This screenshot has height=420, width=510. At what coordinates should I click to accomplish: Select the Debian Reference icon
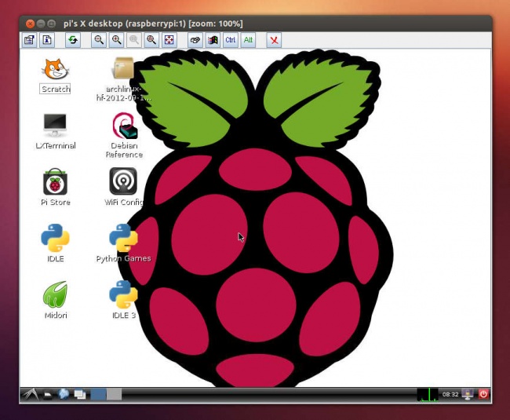[x=124, y=126]
